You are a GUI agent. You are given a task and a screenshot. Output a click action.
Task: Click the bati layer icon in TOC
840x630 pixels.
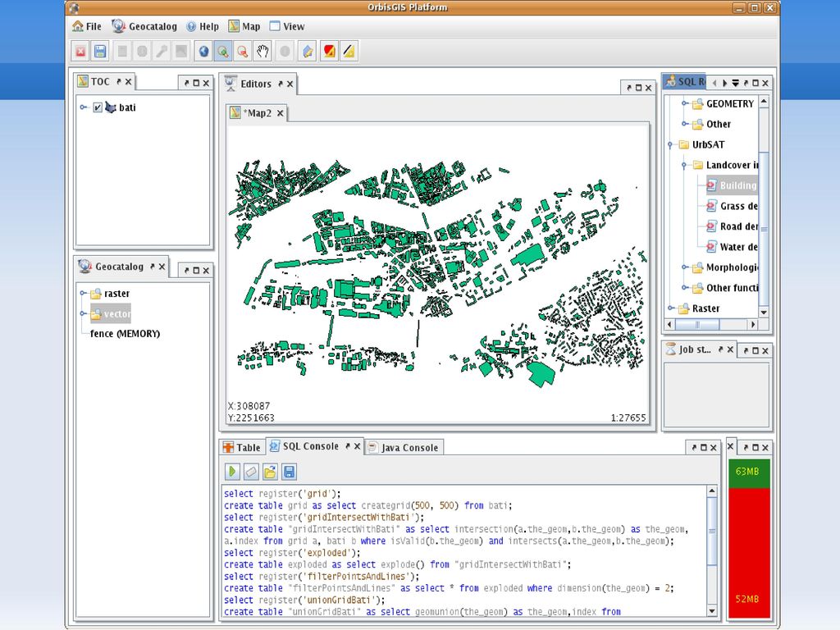pos(111,107)
